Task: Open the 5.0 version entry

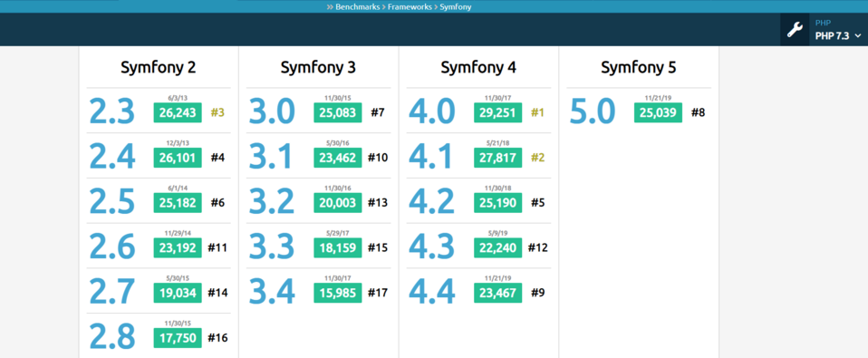Action: [593, 111]
